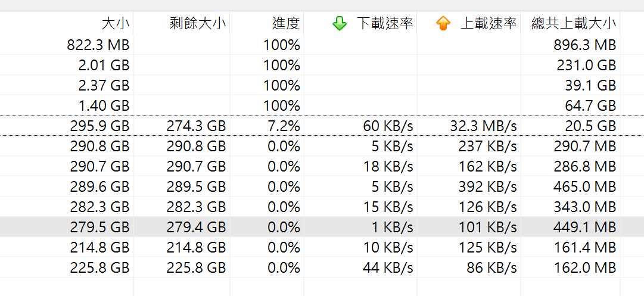Click the 32.3 MB/s upload rate cell

(x=469, y=126)
